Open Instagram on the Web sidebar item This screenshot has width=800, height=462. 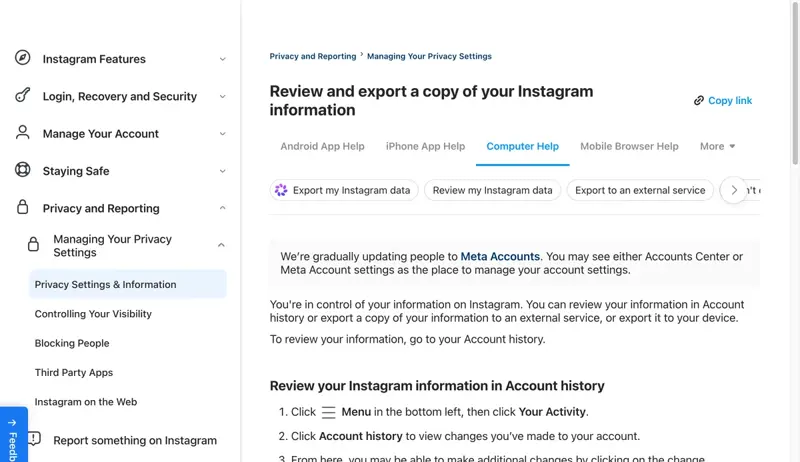(86, 402)
